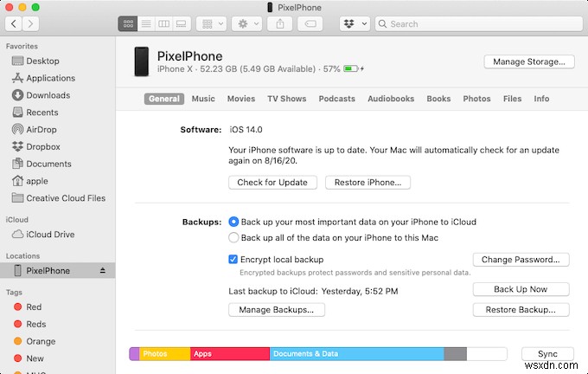The height and width of the screenshot is (374, 588).
Task: Click the Sync button
Action: click(x=547, y=354)
